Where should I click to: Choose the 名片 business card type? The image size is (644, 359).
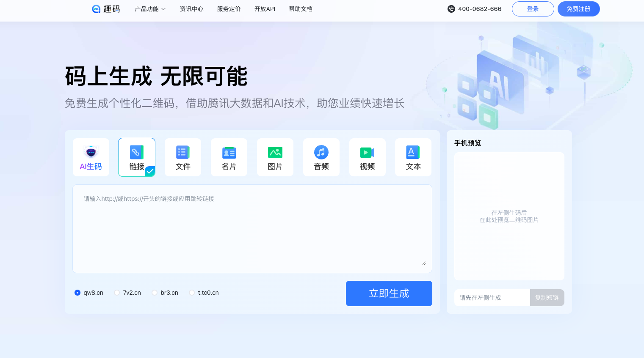(x=229, y=157)
